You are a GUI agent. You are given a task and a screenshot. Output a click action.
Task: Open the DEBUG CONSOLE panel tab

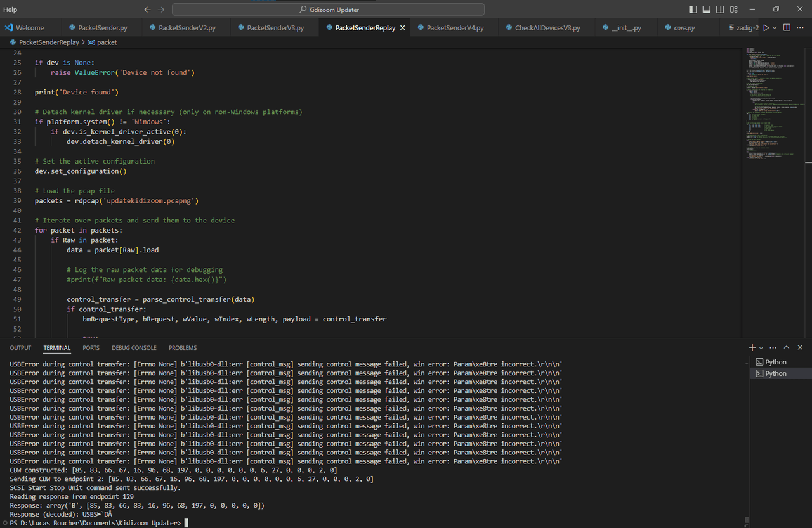134,348
